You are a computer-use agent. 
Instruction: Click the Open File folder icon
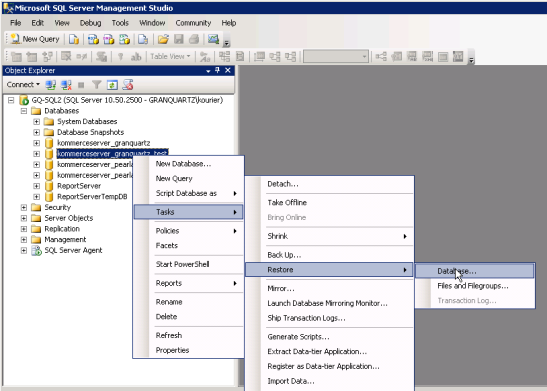click(163, 39)
